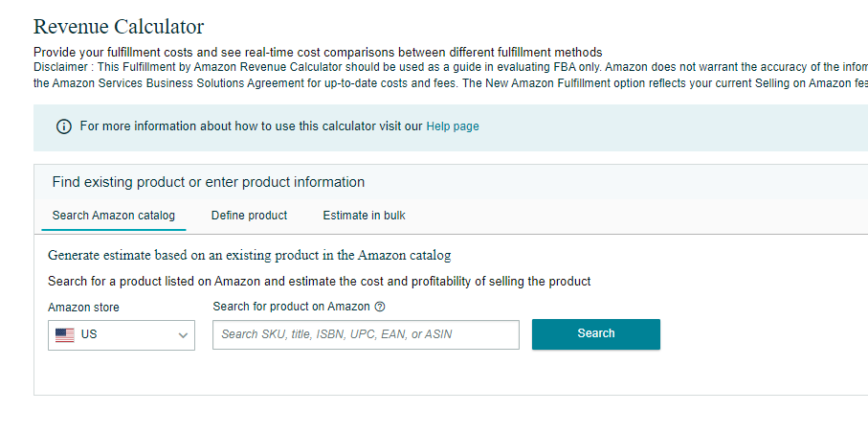This screenshot has height=434, width=868.
Task: Click the 'Find existing product or enter product information' heading
Action: pos(208,182)
